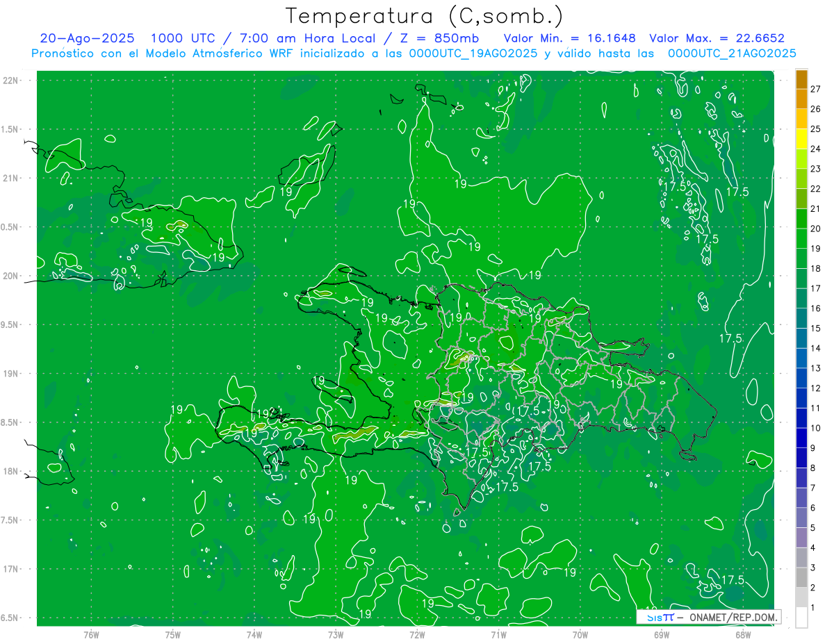Click the '76W' longitude axis label
This screenshot has width=834, height=644.
91,634
